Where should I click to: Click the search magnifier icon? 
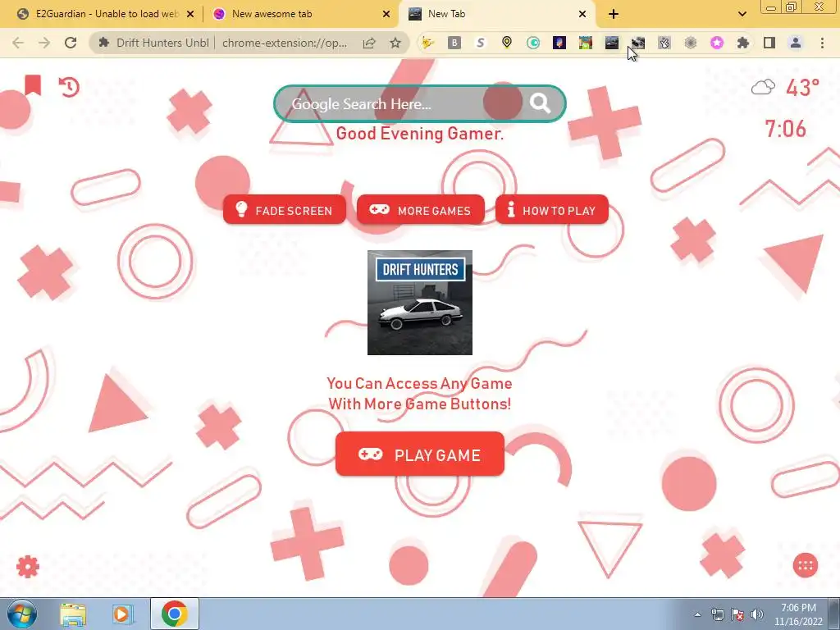(x=540, y=103)
